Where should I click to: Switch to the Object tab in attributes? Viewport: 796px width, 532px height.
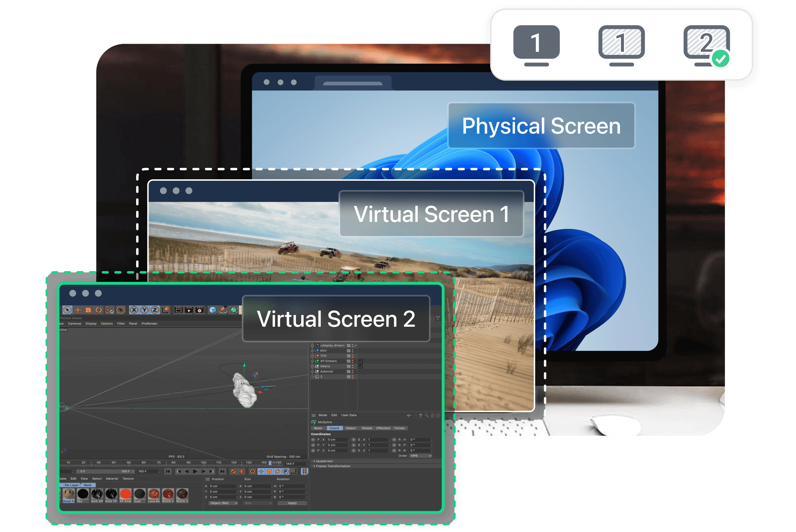click(x=351, y=428)
